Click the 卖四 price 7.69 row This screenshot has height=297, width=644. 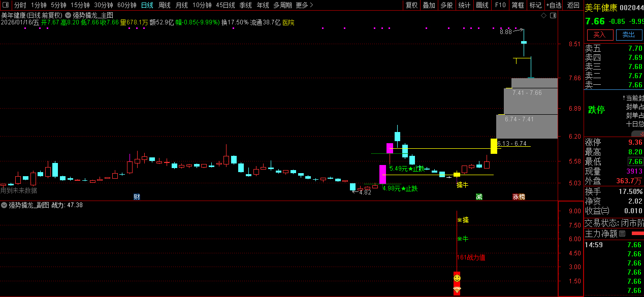614,58
